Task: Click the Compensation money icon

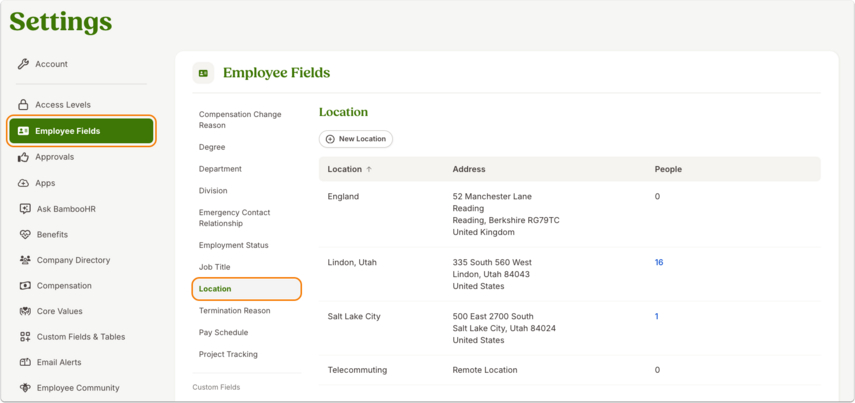Action: [x=25, y=286]
